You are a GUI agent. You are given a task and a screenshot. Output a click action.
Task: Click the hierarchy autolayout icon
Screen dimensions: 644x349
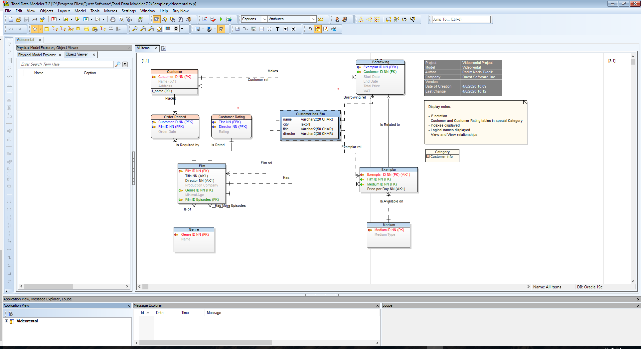tap(361, 19)
